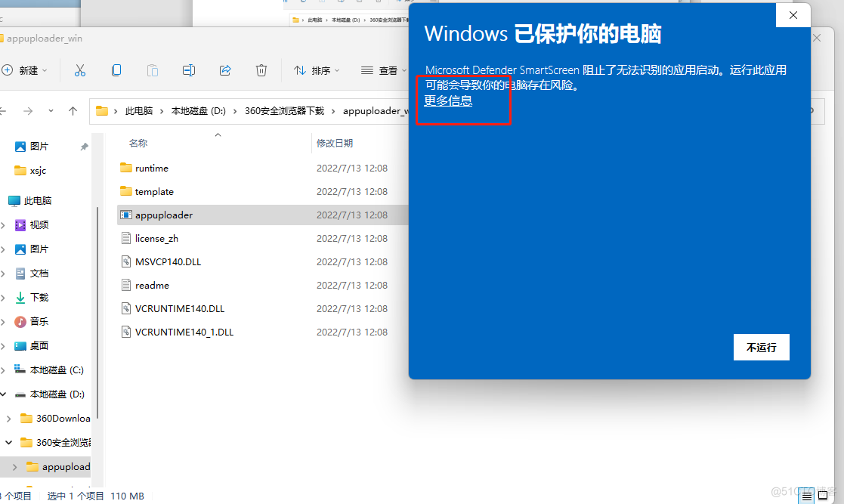
Task: Select the appuploader application file
Action: [263, 215]
